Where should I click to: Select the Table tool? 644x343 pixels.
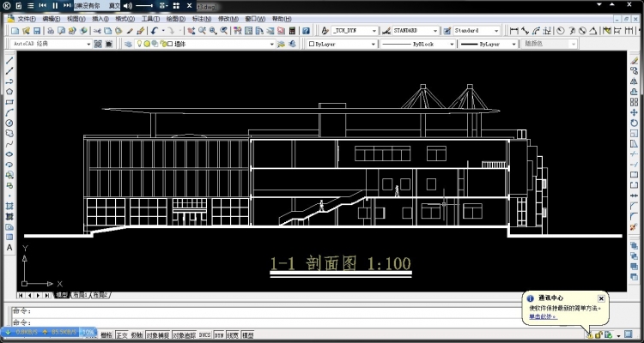click(9, 238)
